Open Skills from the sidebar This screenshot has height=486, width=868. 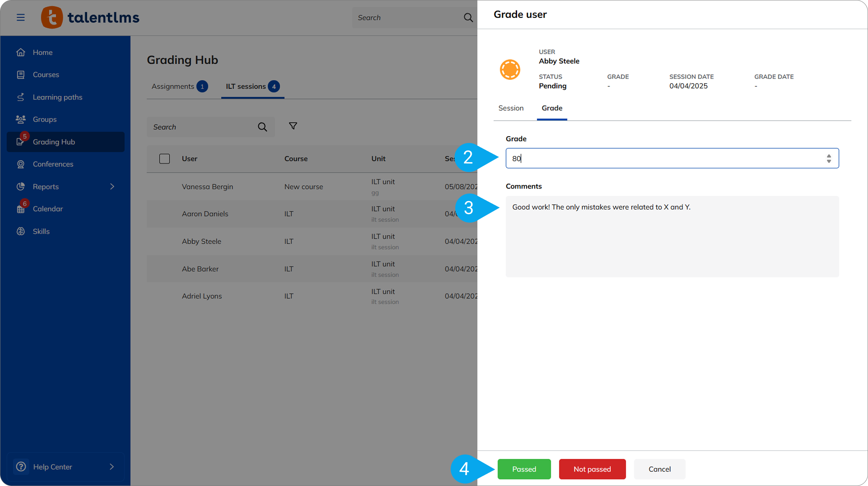41,231
